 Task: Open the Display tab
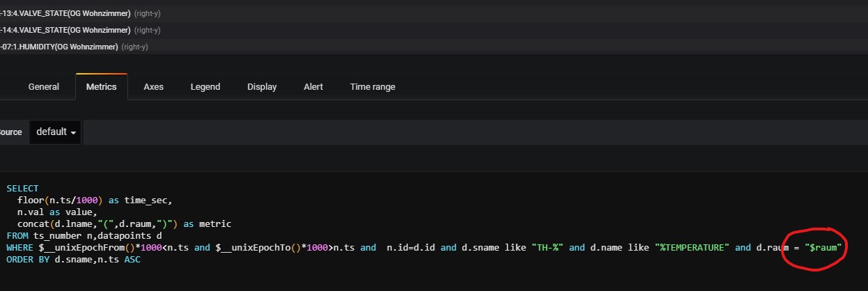pyautogui.click(x=262, y=87)
